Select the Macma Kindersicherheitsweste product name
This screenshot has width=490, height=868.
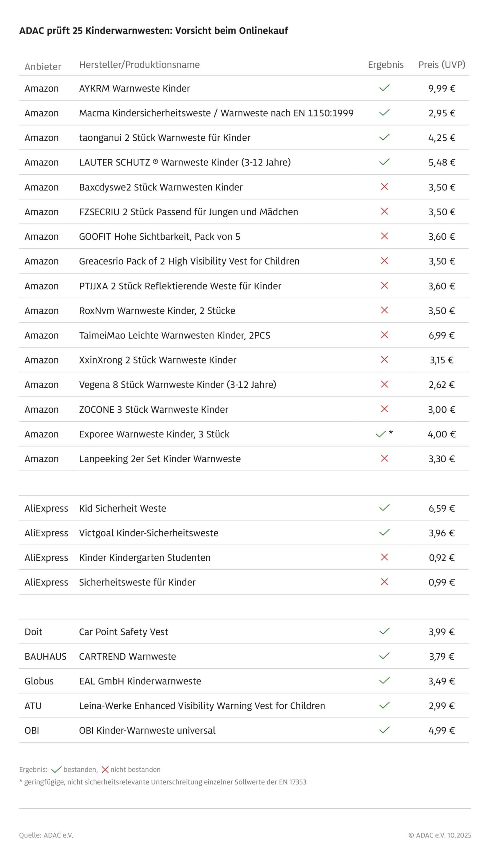(216, 113)
